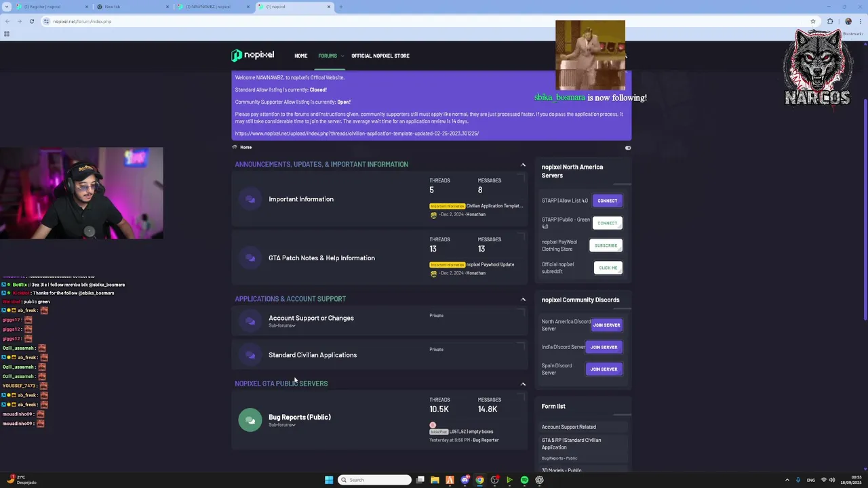Toggle the style switch right of breadcrumb
The height and width of the screenshot is (488, 868).
(x=628, y=148)
